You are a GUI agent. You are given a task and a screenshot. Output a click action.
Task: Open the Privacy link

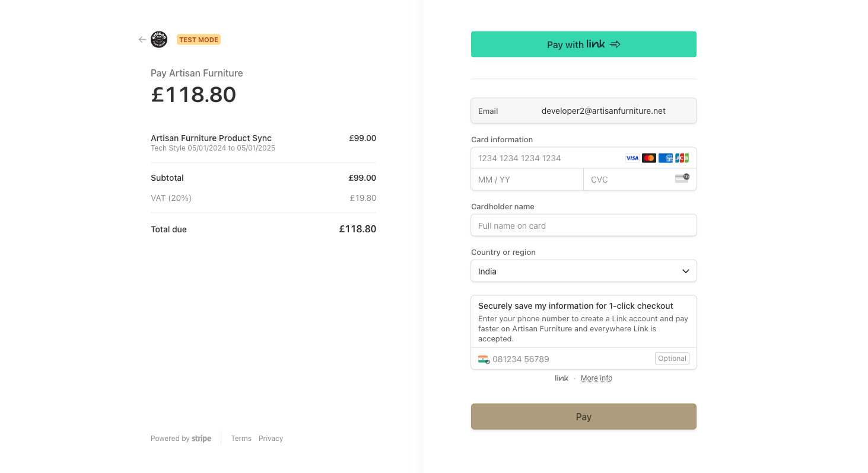(271, 439)
